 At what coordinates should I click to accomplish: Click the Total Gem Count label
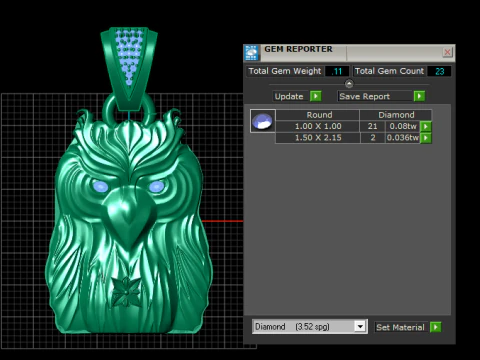point(389,71)
